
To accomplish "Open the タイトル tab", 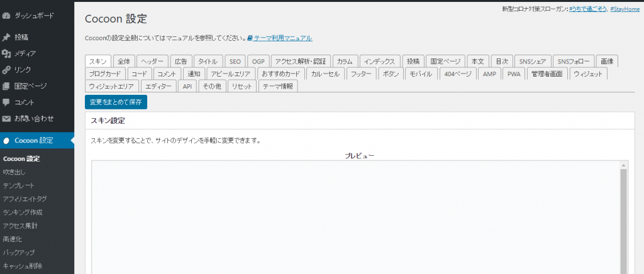I will point(208,62).
